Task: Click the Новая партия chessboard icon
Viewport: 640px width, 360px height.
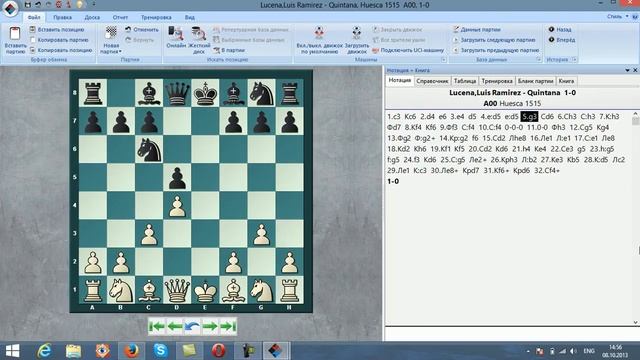Action: click(111, 33)
